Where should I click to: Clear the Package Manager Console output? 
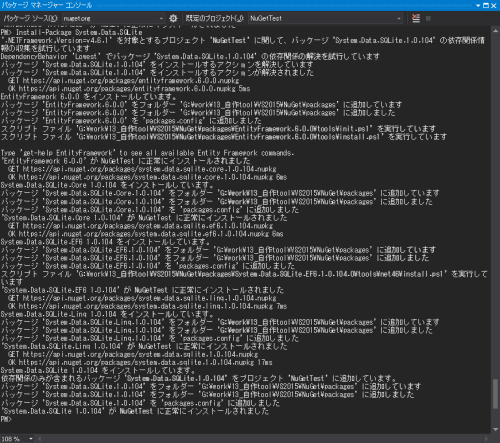coord(416,18)
